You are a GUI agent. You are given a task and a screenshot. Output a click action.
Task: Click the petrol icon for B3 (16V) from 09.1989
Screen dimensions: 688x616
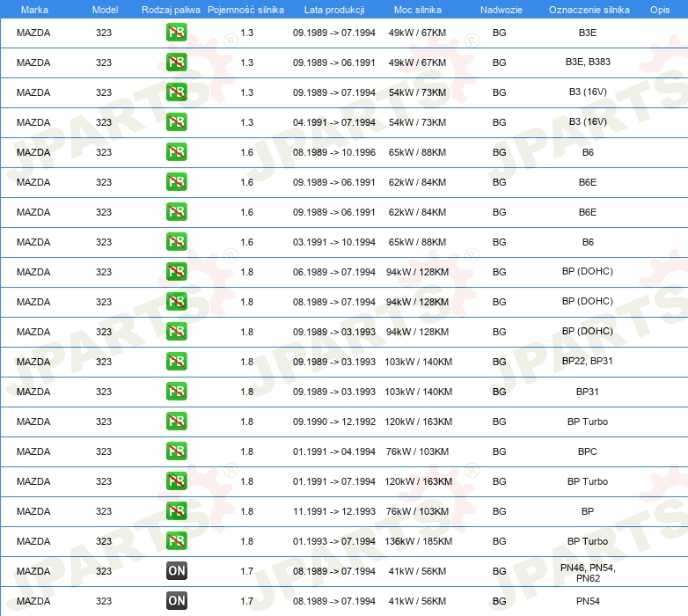point(176,92)
